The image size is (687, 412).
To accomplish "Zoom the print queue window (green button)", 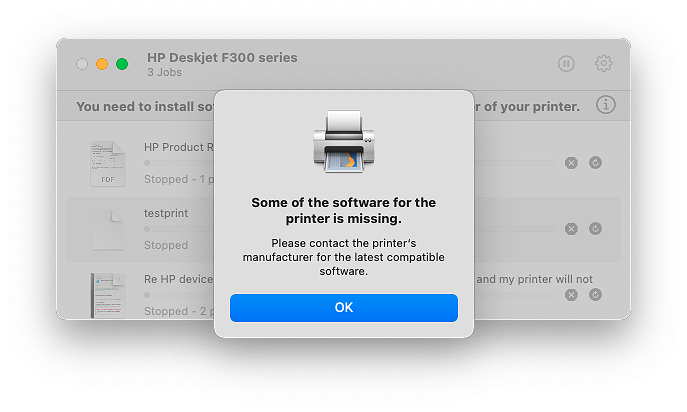I will click(x=122, y=64).
